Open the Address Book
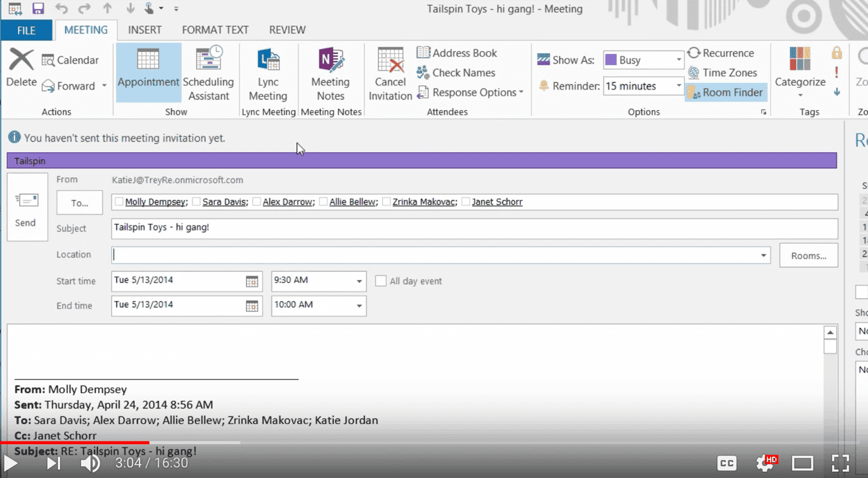Image resolution: width=868 pixels, height=478 pixels. (457, 53)
